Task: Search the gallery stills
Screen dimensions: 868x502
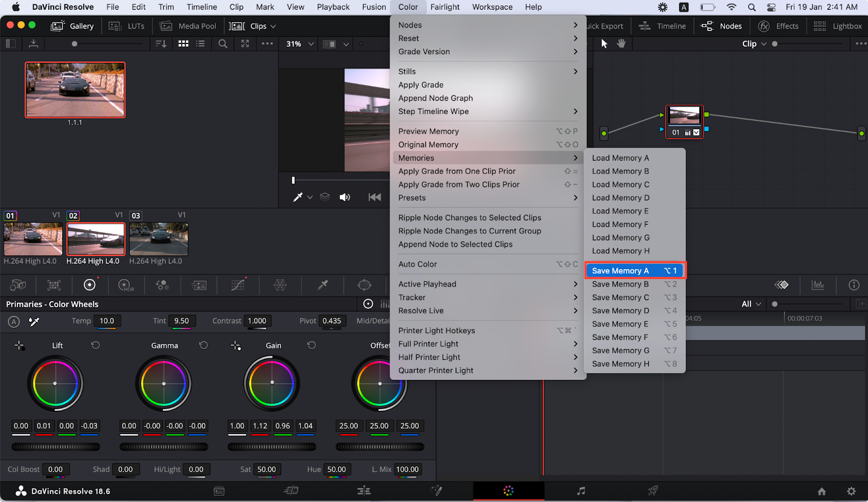Action: (x=222, y=43)
